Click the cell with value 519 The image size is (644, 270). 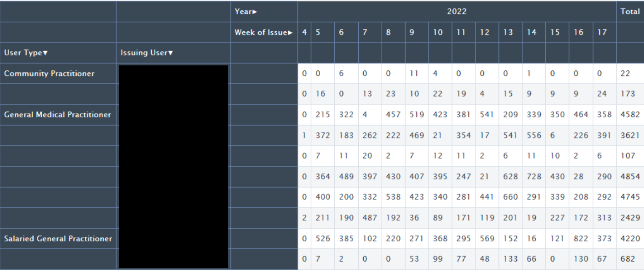pos(417,115)
